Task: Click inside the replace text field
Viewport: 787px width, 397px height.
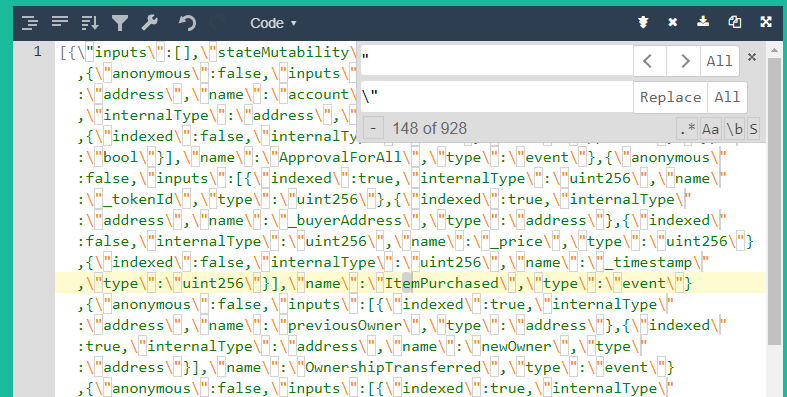Action: (x=497, y=97)
